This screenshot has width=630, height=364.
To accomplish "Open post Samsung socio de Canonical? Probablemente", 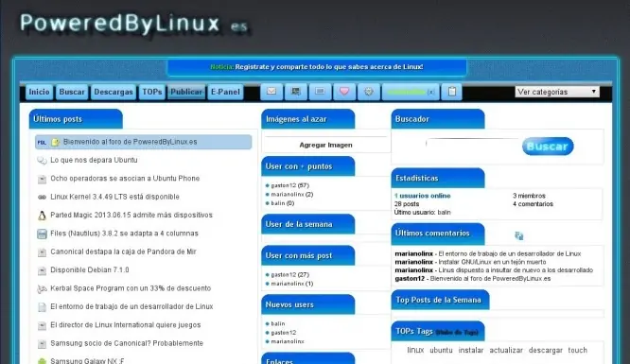I will click(x=127, y=343).
